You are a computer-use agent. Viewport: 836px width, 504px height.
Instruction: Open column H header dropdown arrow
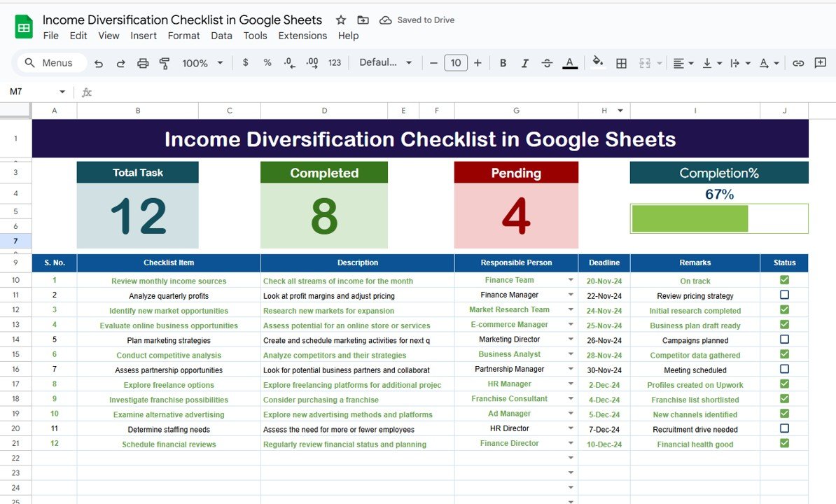tap(620, 111)
